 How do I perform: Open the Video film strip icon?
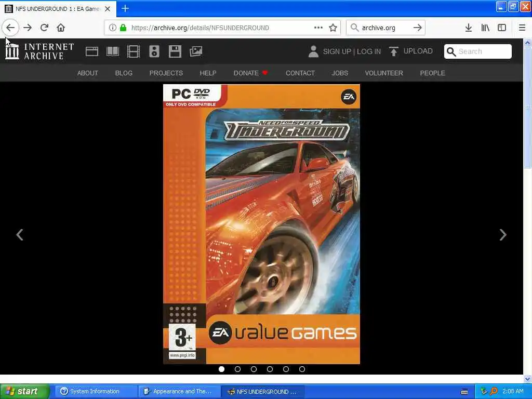click(x=134, y=51)
